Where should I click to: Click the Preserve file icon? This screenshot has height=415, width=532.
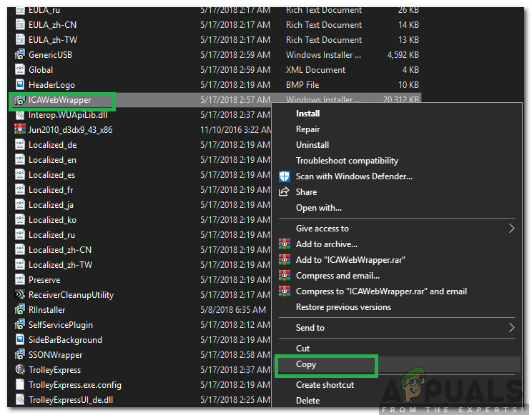pyautogui.click(x=20, y=280)
